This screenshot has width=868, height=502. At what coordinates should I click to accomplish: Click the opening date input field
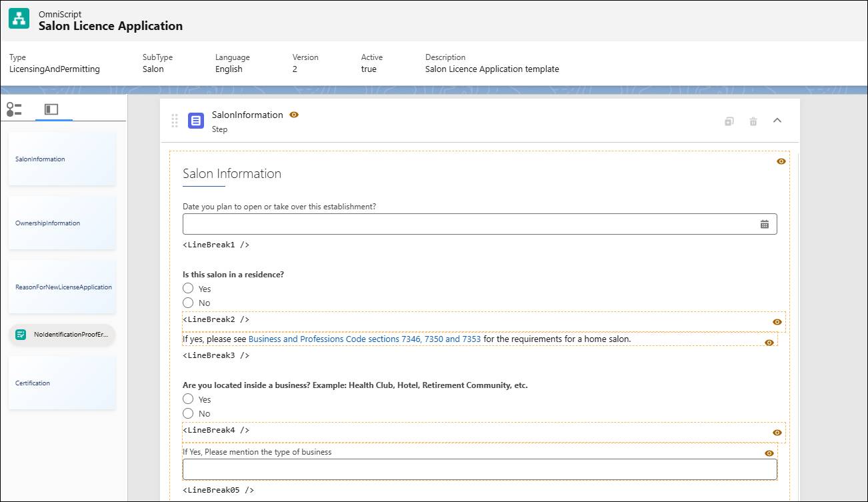point(480,224)
